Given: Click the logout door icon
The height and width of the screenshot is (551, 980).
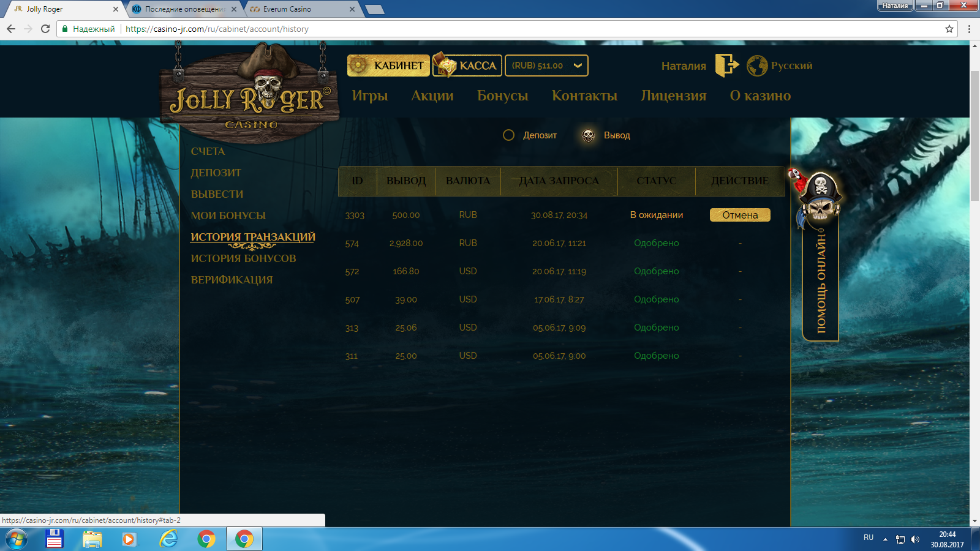Looking at the screenshot, I should tap(727, 65).
